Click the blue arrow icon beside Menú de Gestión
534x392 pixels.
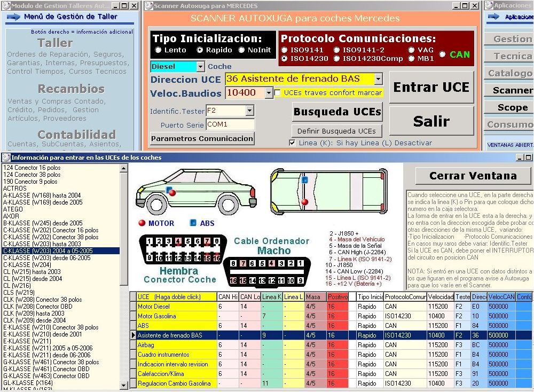[13, 17]
